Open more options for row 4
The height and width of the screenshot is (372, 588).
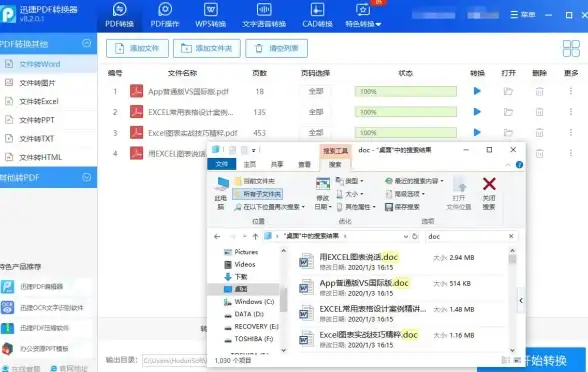click(x=571, y=153)
